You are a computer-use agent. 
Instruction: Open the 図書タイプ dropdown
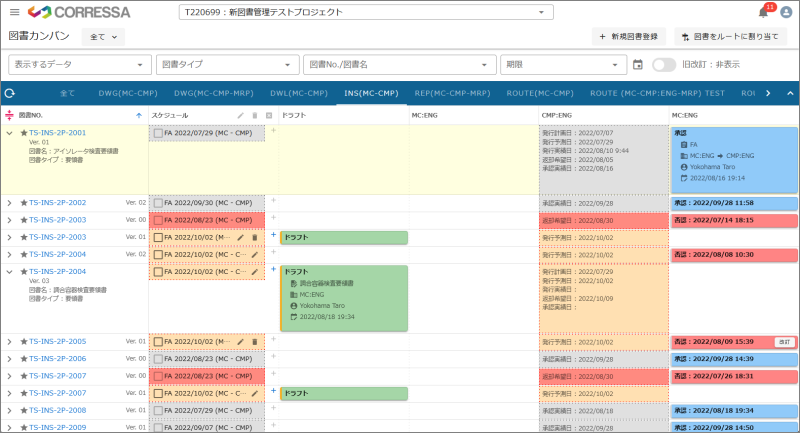click(226, 65)
